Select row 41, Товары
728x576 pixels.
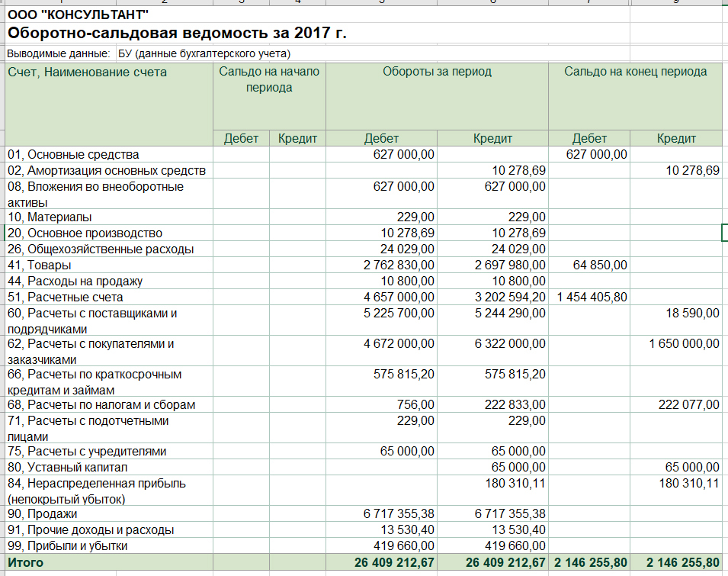click(364, 265)
